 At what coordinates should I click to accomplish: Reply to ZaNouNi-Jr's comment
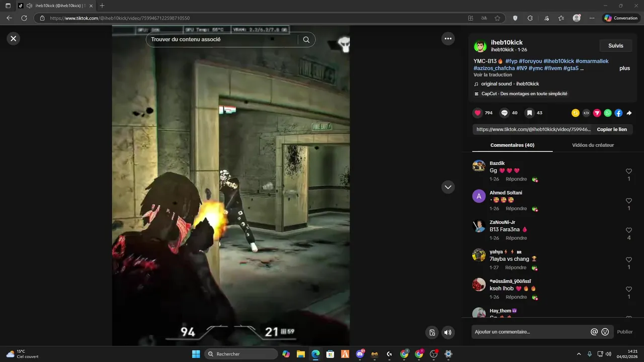click(516, 238)
